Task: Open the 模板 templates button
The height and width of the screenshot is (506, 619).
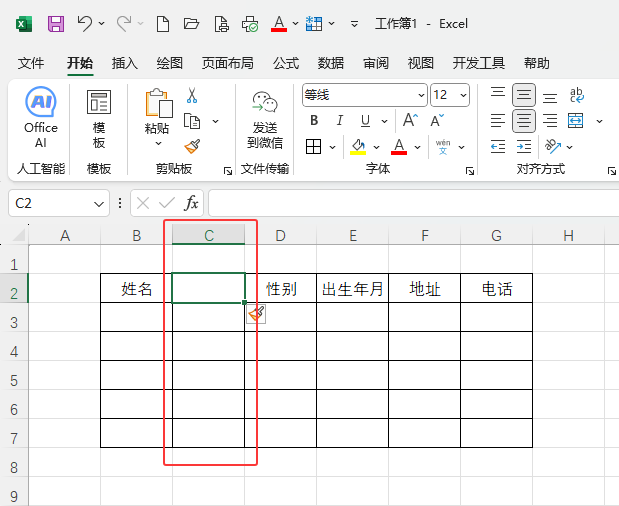Action: pos(99,118)
